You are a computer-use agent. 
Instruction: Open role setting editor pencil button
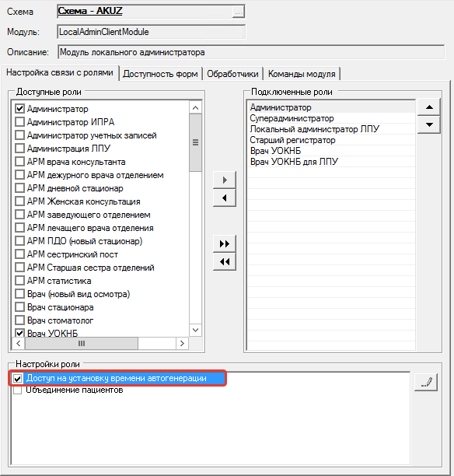(x=426, y=382)
